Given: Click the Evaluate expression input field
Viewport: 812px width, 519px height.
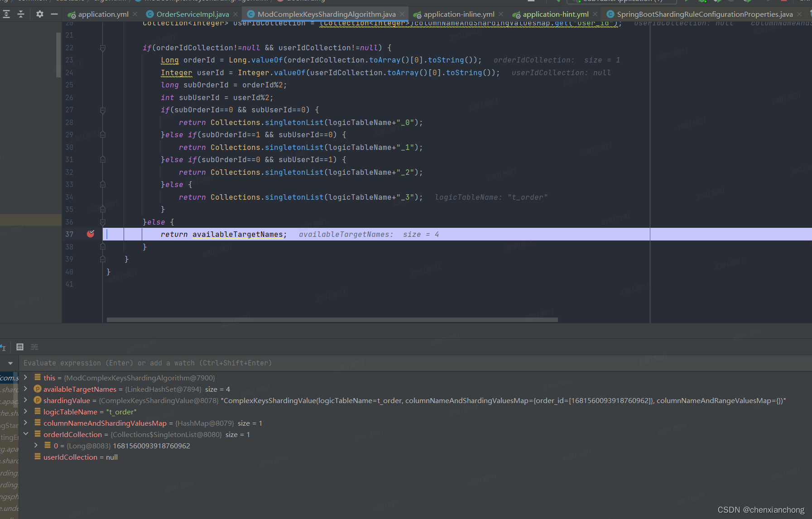Looking at the screenshot, I should 415,363.
